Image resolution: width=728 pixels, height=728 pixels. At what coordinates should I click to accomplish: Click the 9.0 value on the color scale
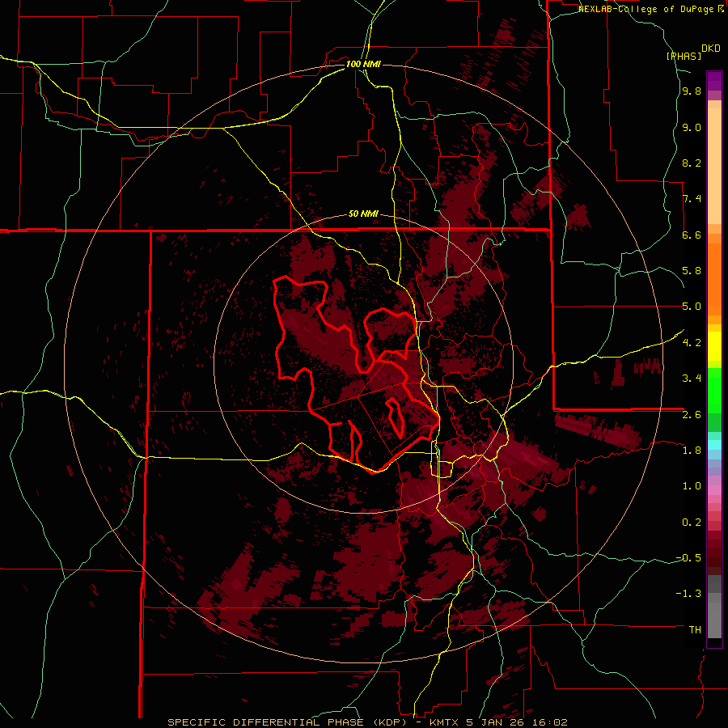pyautogui.click(x=692, y=127)
